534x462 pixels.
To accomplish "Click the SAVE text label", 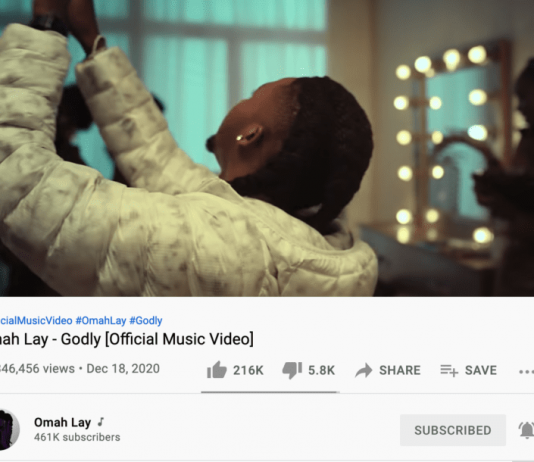I will pyautogui.click(x=481, y=370).
